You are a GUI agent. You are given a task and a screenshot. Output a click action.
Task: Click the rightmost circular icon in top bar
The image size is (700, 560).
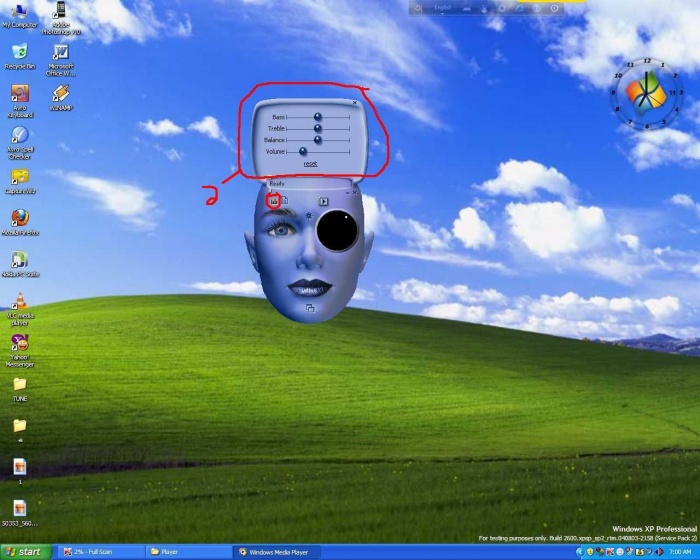point(554,8)
